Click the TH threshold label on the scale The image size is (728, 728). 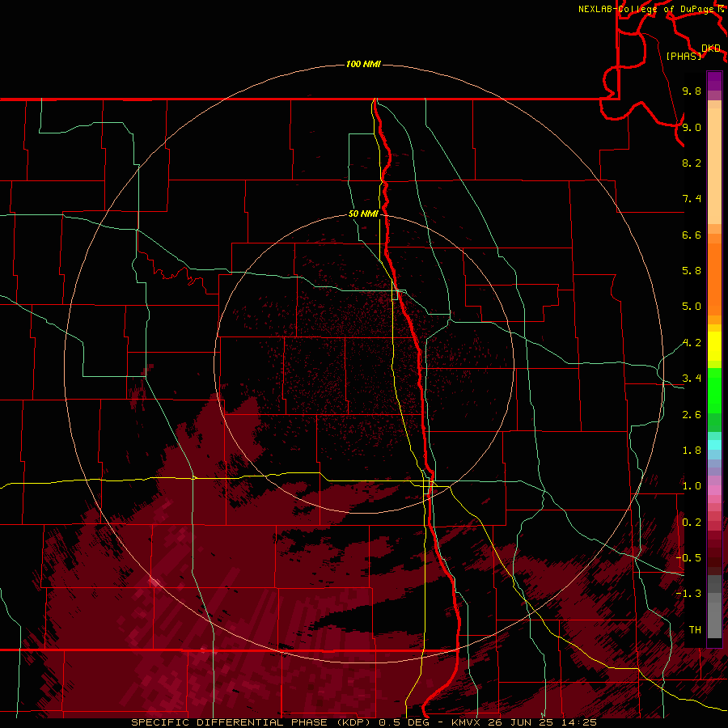[695, 630]
